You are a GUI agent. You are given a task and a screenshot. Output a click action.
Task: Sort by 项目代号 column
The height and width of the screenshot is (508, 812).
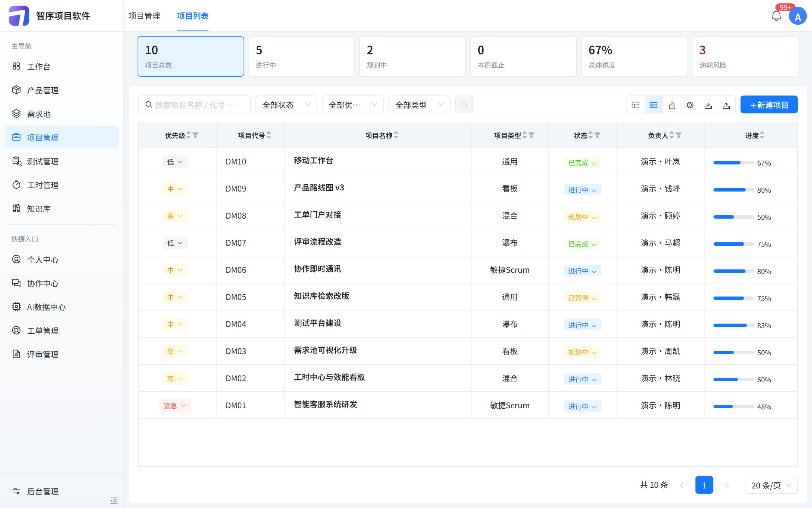point(268,135)
